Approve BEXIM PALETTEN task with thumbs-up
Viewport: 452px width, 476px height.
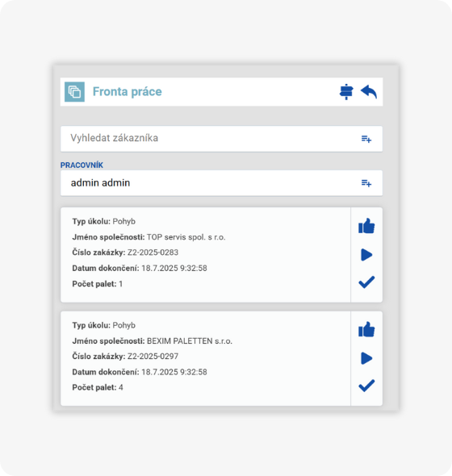pos(366,329)
